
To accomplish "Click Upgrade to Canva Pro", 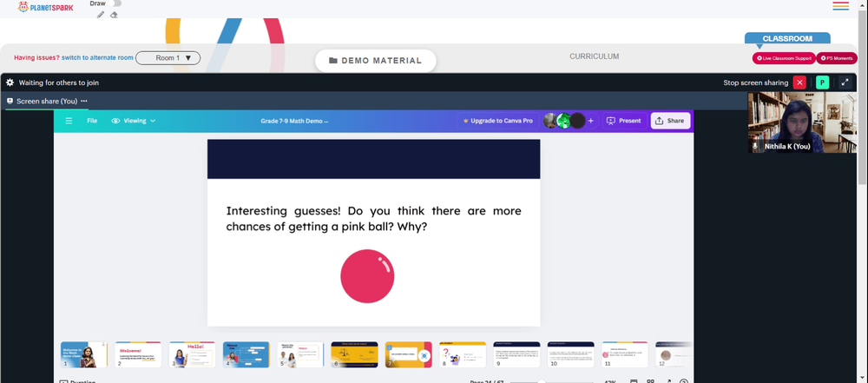I will [x=497, y=121].
